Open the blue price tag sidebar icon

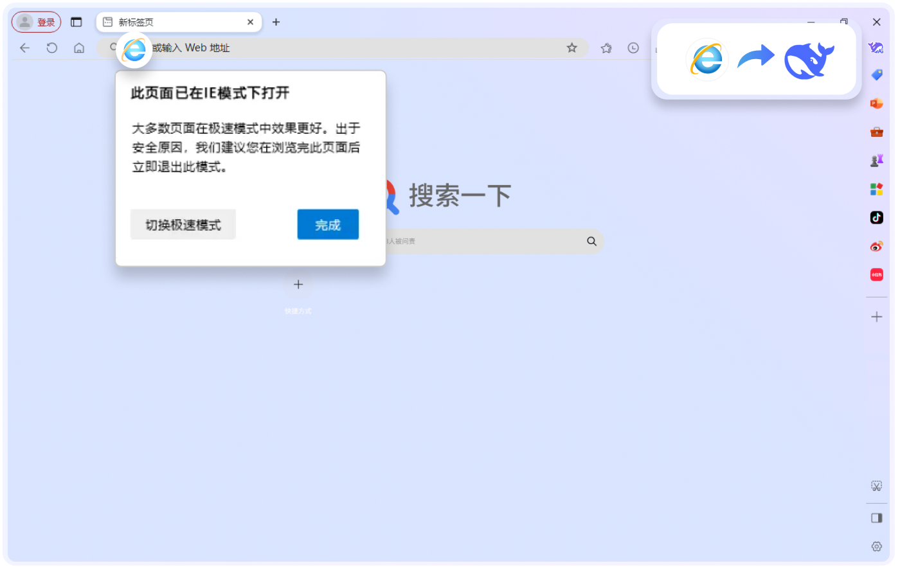point(877,75)
